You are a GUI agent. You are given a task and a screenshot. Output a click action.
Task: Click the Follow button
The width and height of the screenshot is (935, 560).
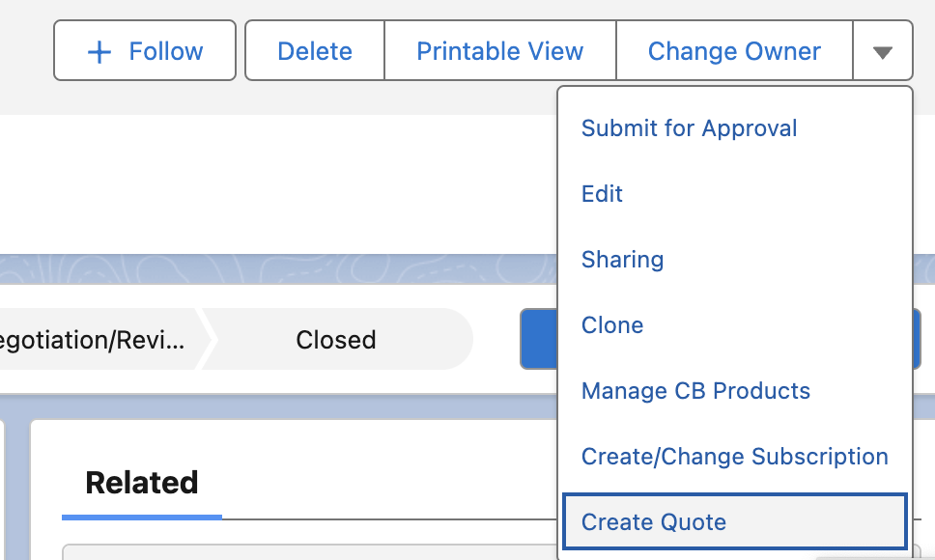(145, 50)
